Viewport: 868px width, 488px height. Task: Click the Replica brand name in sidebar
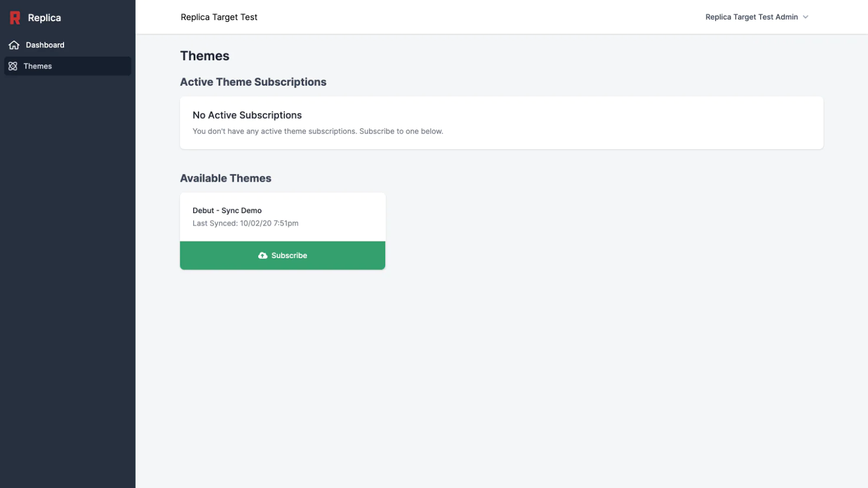(44, 18)
